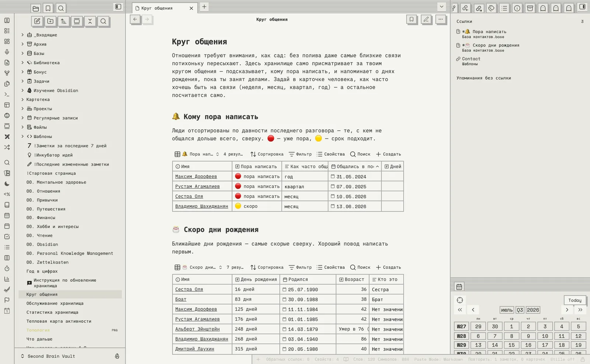Toggle the left sidebar panel
The height and width of the screenshot is (364, 590).
118,7
